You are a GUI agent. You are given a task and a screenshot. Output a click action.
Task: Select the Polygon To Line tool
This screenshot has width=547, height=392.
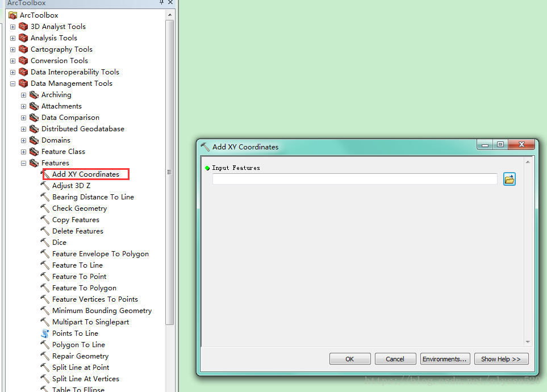(78, 345)
